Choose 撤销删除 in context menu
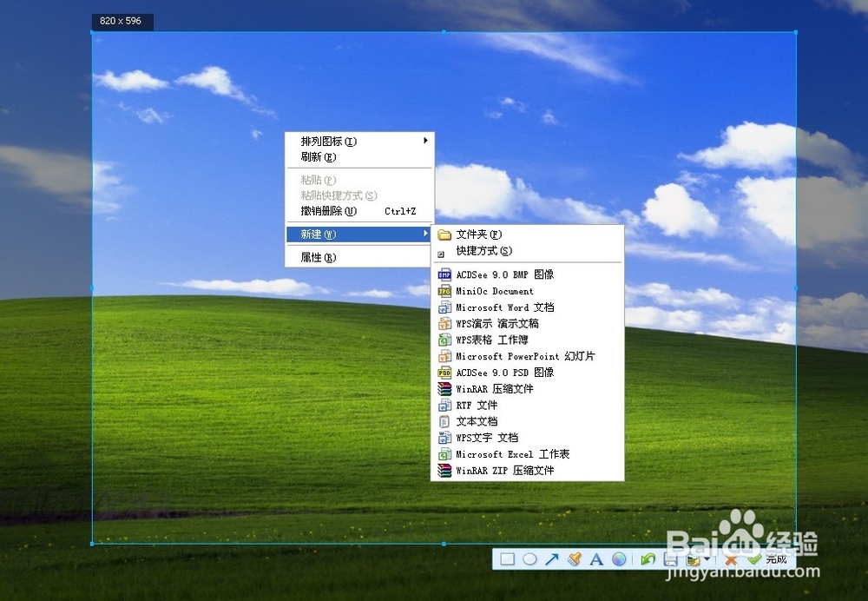Image resolution: width=868 pixels, height=601 pixels. 358,211
